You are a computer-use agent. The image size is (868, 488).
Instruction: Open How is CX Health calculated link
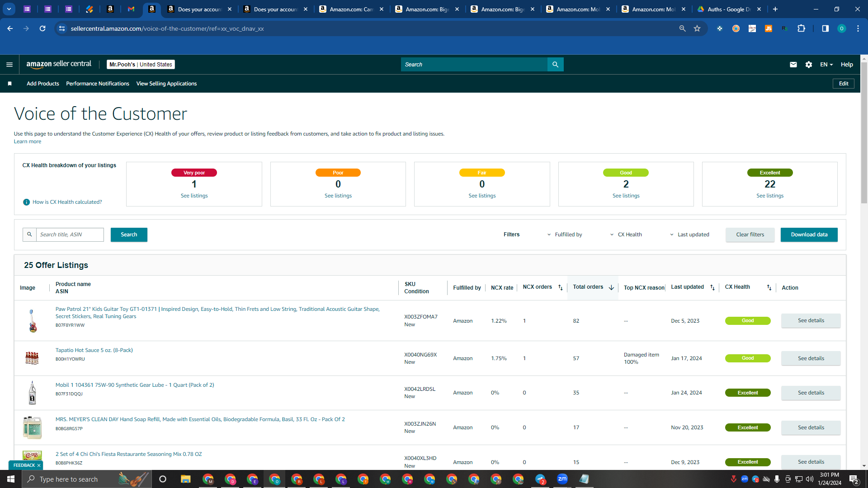[x=67, y=202]
